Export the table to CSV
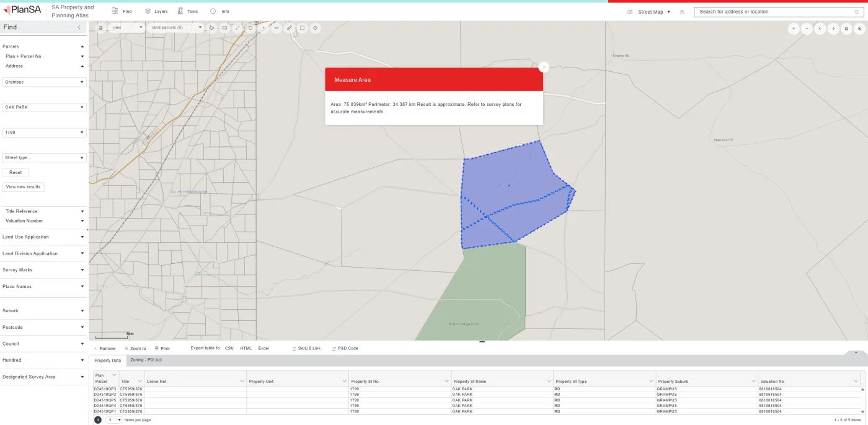868x425 pixels. click(x=229, y=348)
